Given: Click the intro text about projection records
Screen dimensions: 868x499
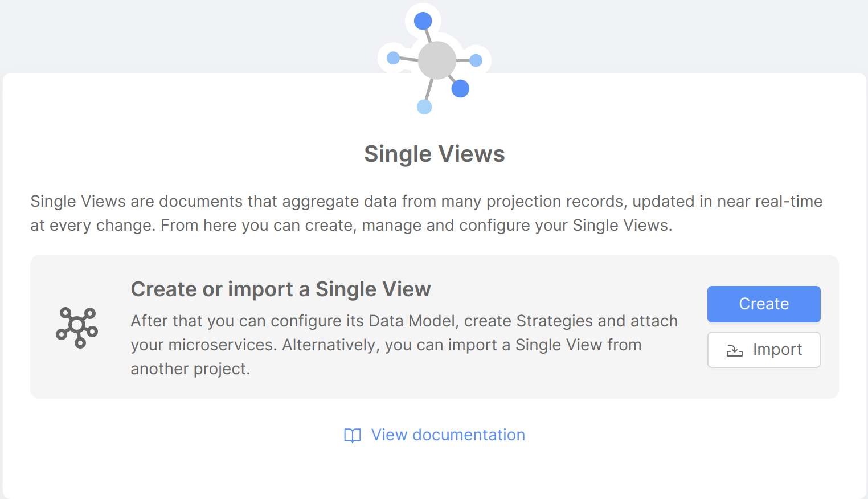Looking at the screenshot, I should click(x=426, y=213).
